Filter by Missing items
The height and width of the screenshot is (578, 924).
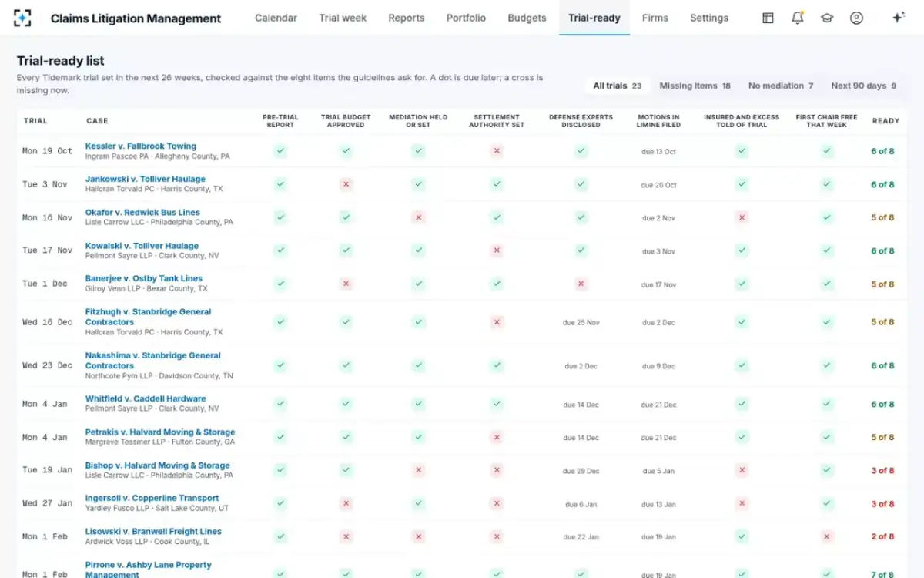(695, 86)
